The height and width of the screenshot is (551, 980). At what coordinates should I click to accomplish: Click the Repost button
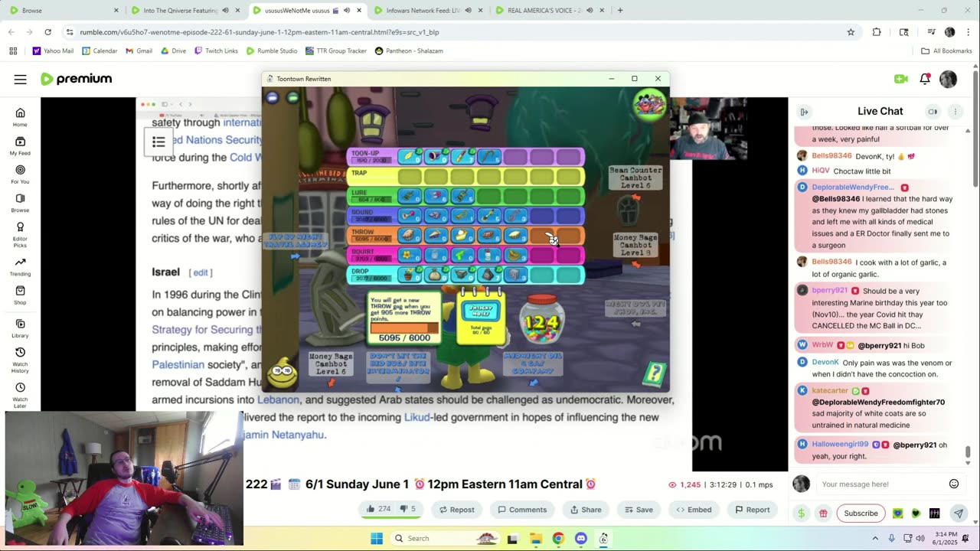point(456,510)
